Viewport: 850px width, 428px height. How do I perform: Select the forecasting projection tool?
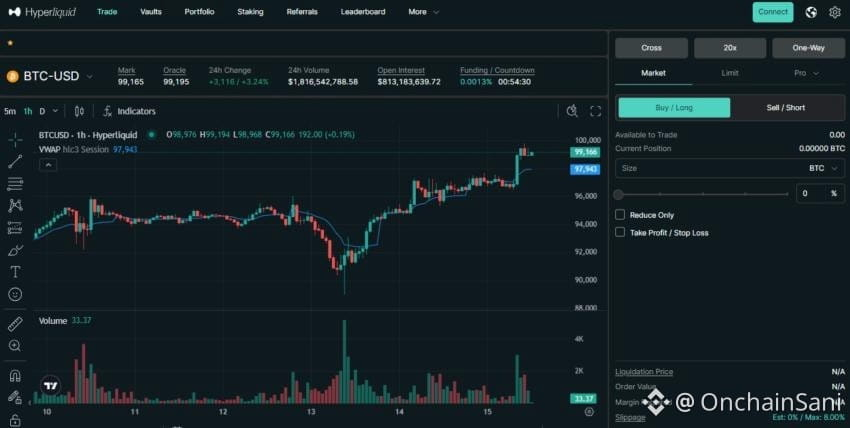[x=15, y=228]
